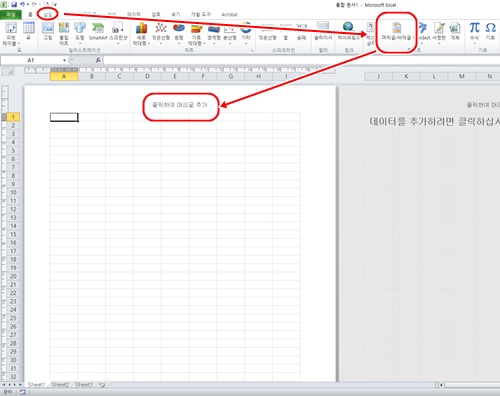Switch to the 보기 (View) tab
The width and height of the screenshot is (500, 396).
coord(175,14)
